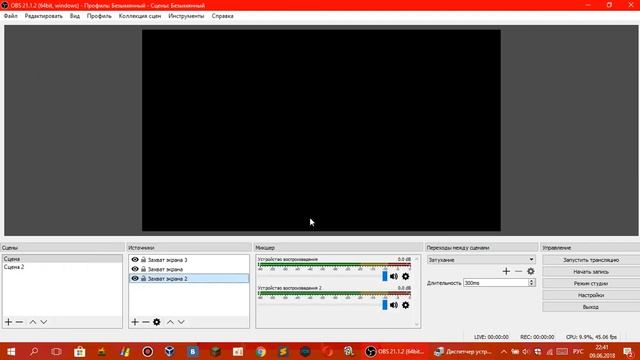The height and width of the screenshot is (360, 640).
Task: Open the Редактировать menu
Action: tap(44, 16)
